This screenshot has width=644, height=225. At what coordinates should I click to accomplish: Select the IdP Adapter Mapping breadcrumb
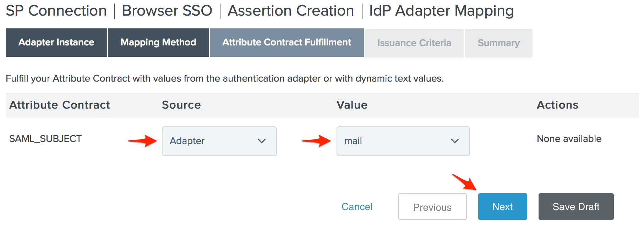[x=441, y=11]
